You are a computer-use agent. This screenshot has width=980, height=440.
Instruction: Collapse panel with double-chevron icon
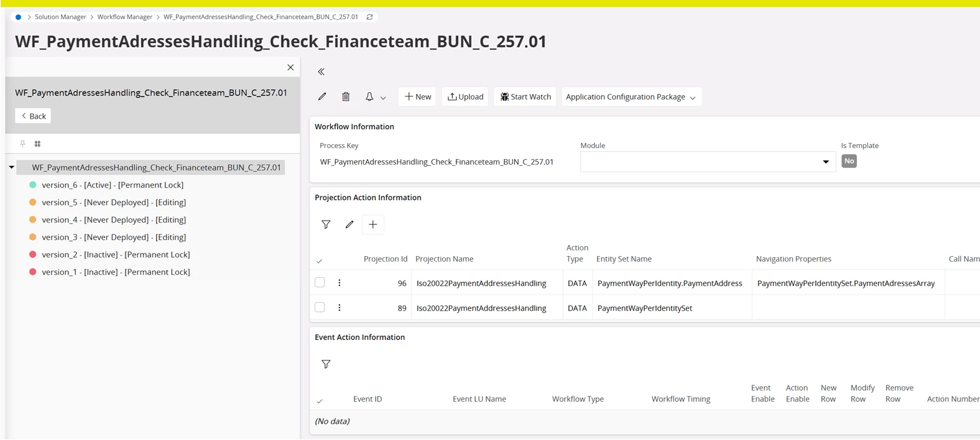click(x=321, y=71)
